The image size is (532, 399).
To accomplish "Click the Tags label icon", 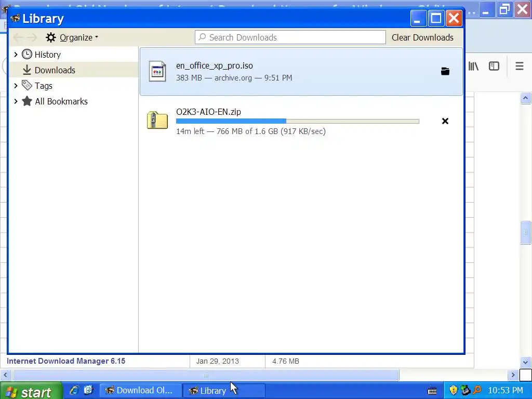I will pyautogui.click(x=27, y=85).
